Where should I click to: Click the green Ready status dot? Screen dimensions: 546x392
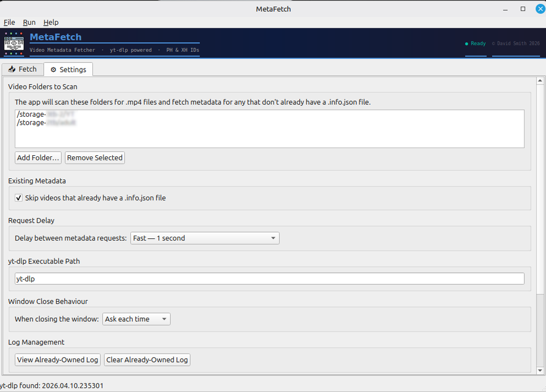467,44
